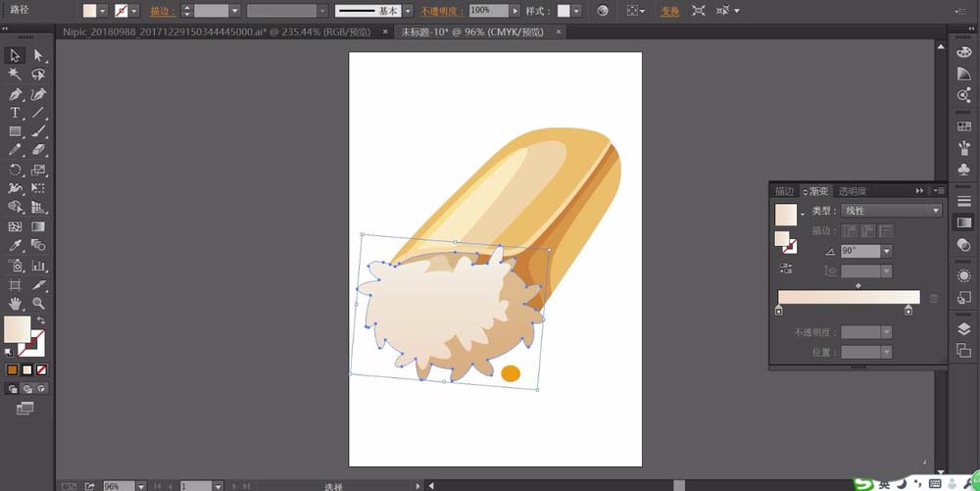Select the Gradient tool in toolbox
Screen dimensions: 980x491
[38, 226]
